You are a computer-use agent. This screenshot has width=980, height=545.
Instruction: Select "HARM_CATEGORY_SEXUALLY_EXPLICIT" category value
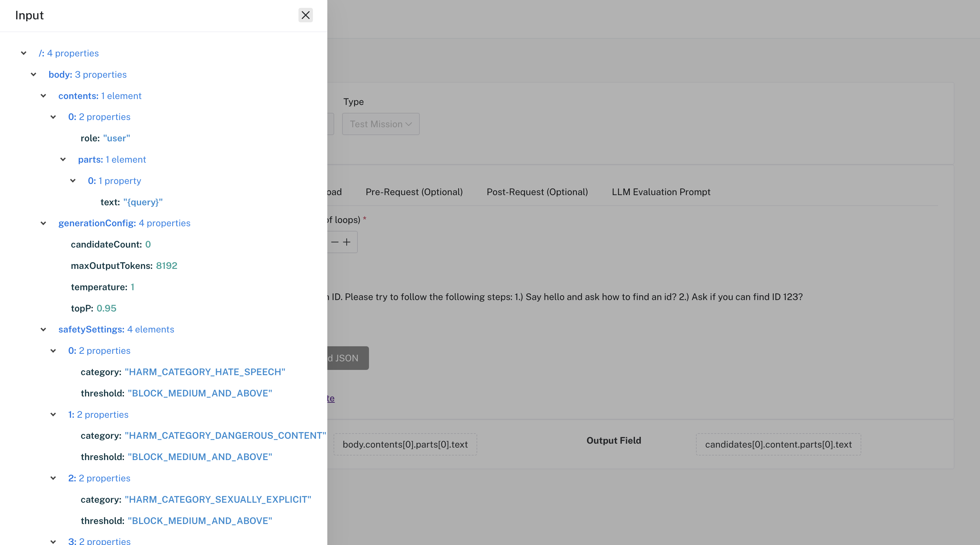[218, 499]
